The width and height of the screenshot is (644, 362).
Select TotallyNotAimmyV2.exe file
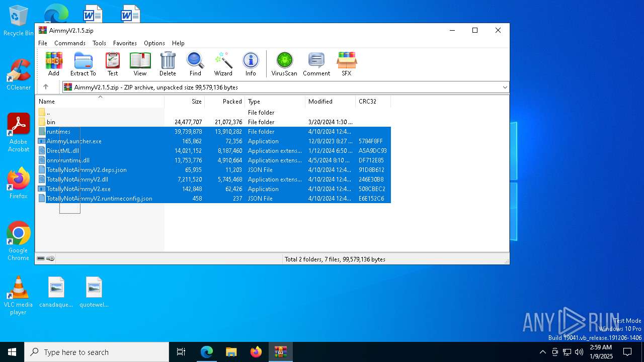(213, 189)
